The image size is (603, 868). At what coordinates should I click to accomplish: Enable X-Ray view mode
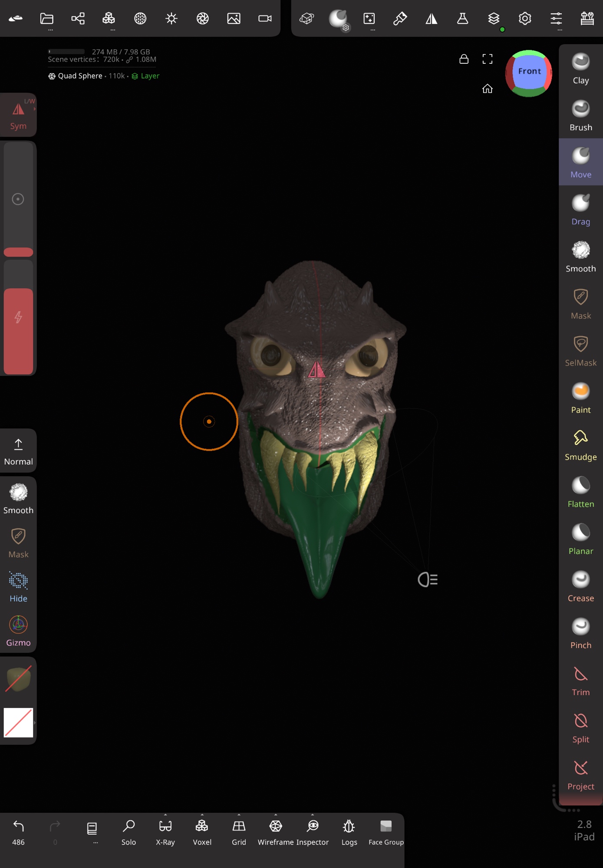click(x=165, y=832)
